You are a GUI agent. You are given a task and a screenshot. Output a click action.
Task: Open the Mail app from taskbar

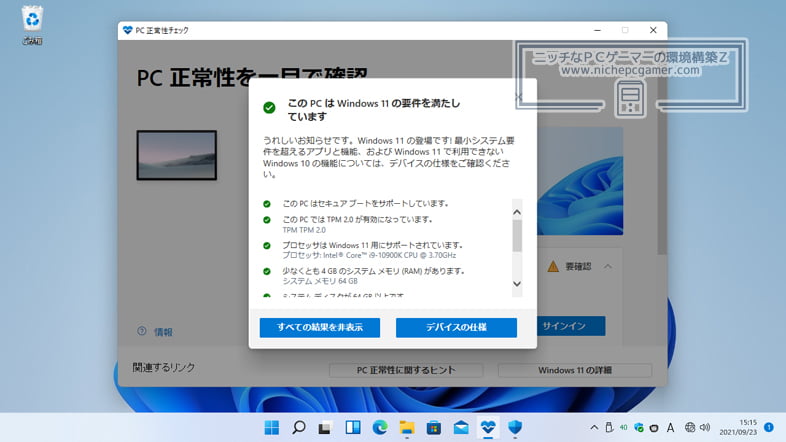[461, 427]
